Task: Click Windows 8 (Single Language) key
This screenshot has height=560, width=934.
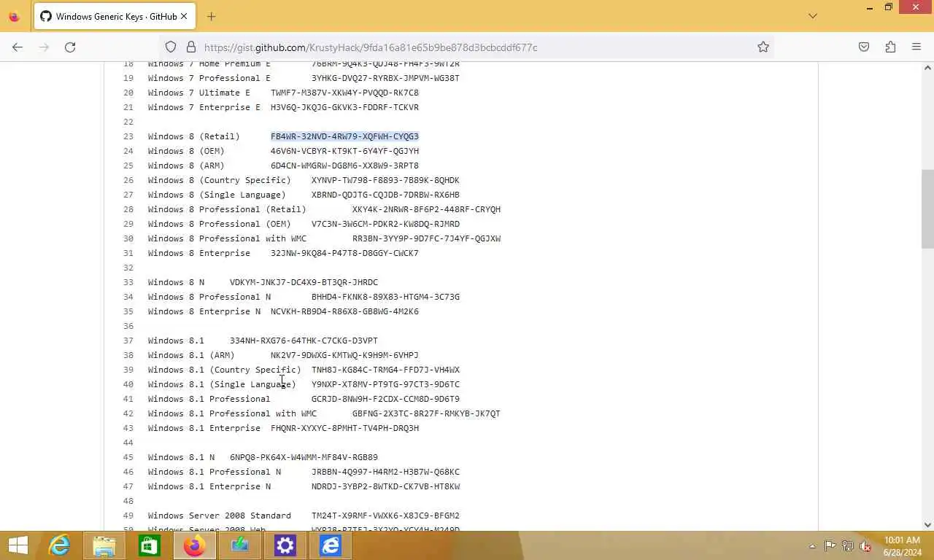Action: pyautogui.click(x=385, y=195)
